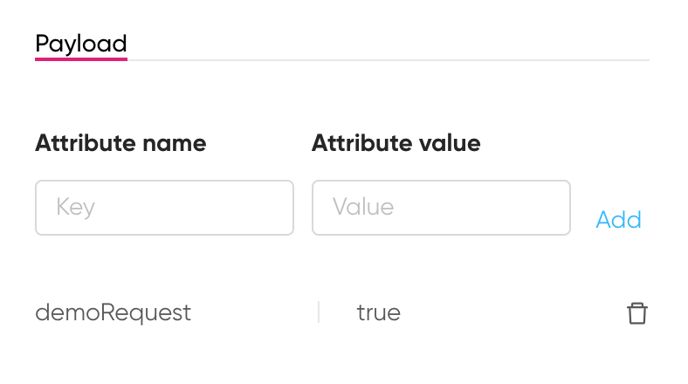Image resolution: width=688 pixels, height=384 pixels.
Task: Delete the demoRequest attribute with trash icon
Action: pos(637,313)
